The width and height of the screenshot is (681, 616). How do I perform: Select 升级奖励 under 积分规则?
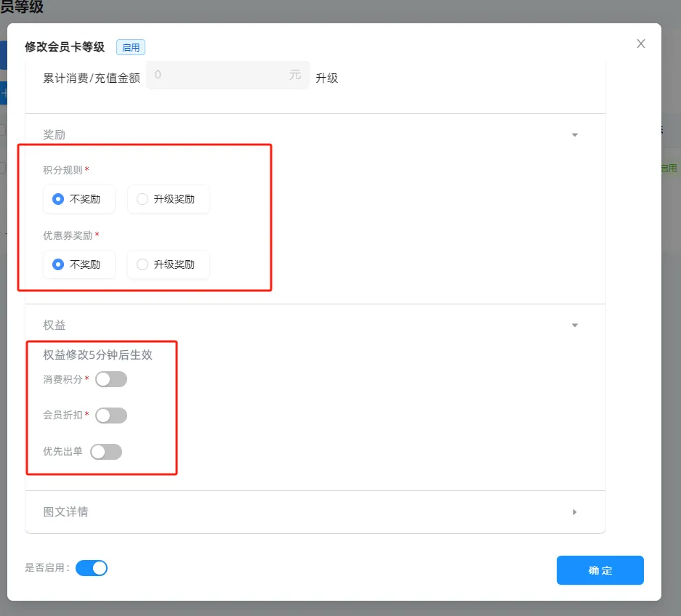(142, 199)
